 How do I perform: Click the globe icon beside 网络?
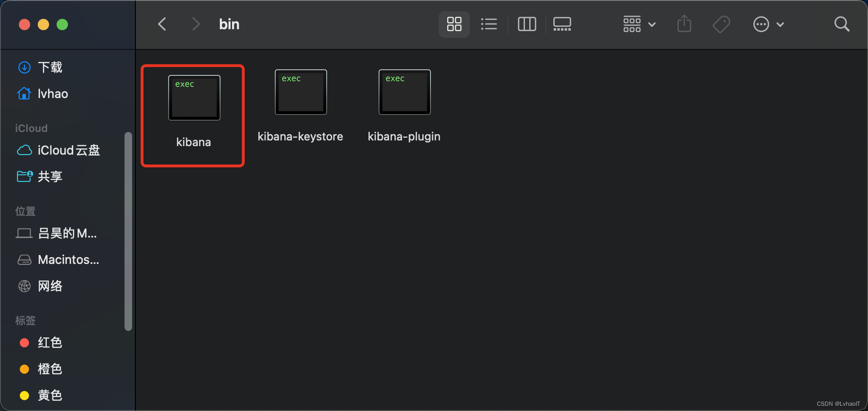coord(25,286)
